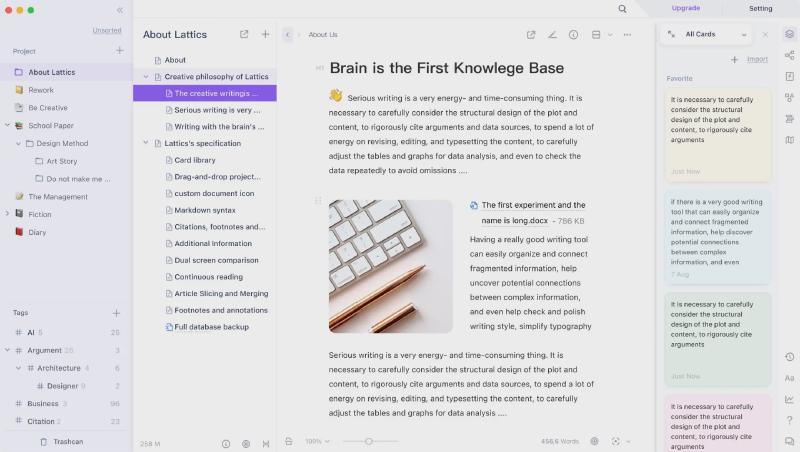Select the Upgrade tab
The width and height of the screenshot is (800, 452).
click(685, 8)
